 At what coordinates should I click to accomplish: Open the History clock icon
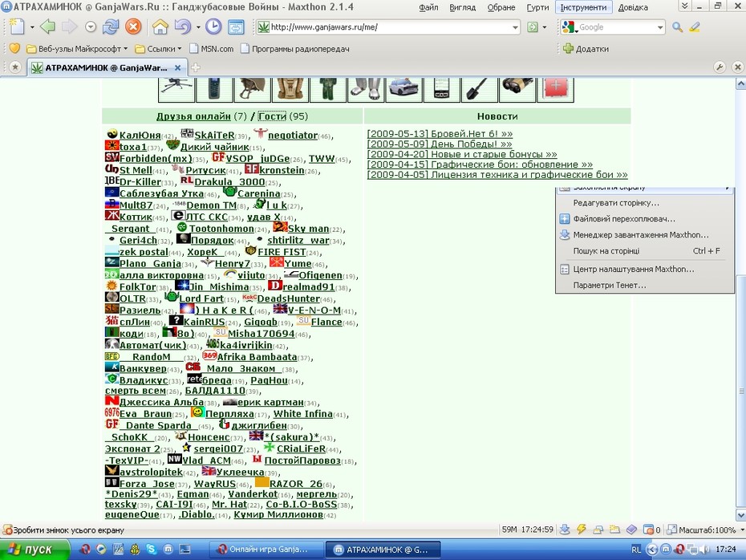(213, 26)
